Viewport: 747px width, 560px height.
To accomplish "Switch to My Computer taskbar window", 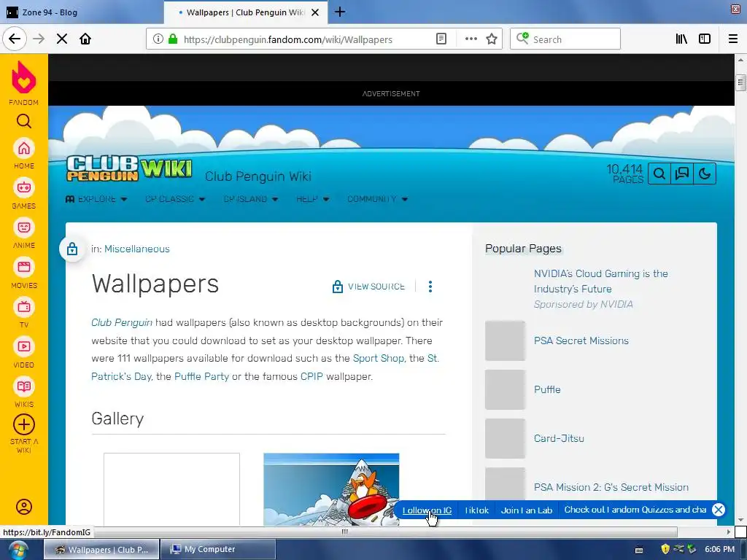I will (x=217, y=549).
